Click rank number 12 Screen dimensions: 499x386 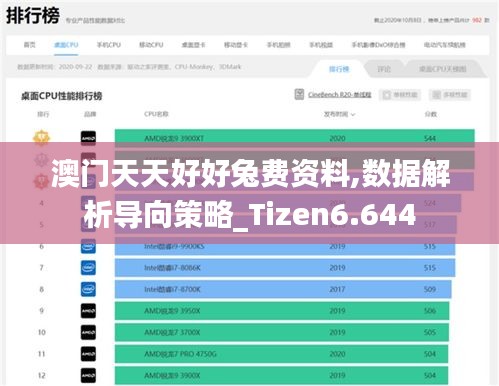pyautogui.click(x=42, y=376)
